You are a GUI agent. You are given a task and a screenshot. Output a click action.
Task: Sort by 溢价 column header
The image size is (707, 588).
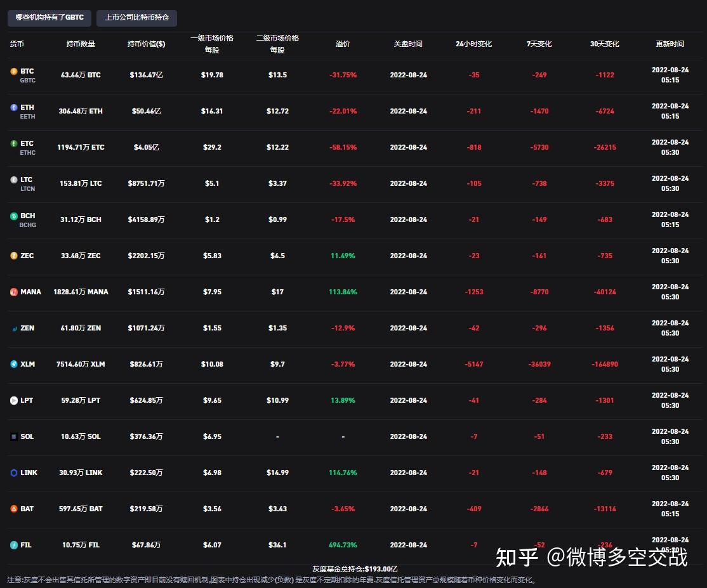point(343,44)
